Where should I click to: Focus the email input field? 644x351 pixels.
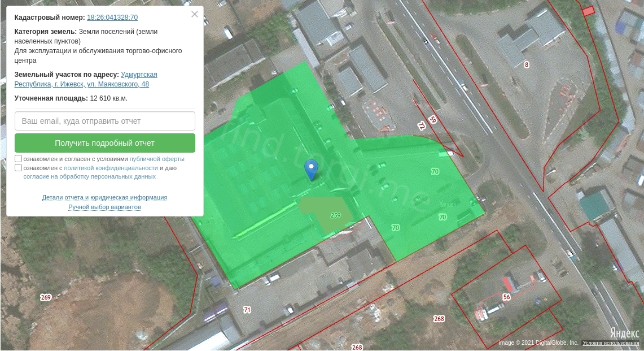(x=105, y=121)
